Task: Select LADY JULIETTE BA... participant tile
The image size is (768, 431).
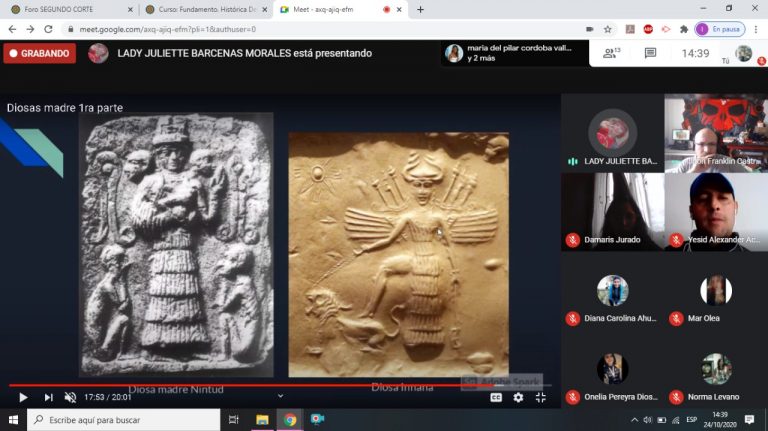Action: [613, 133]
